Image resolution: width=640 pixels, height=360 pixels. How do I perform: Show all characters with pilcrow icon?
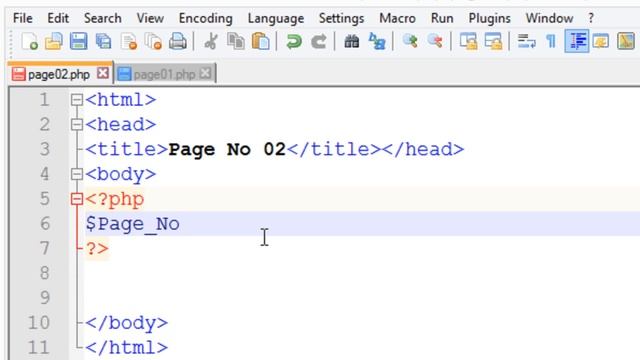551,42
